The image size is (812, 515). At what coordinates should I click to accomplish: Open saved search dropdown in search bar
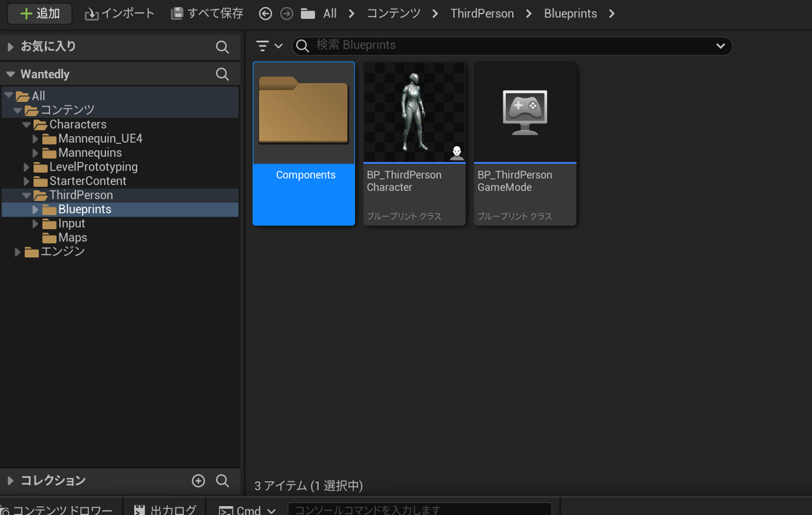click(720, 46)
